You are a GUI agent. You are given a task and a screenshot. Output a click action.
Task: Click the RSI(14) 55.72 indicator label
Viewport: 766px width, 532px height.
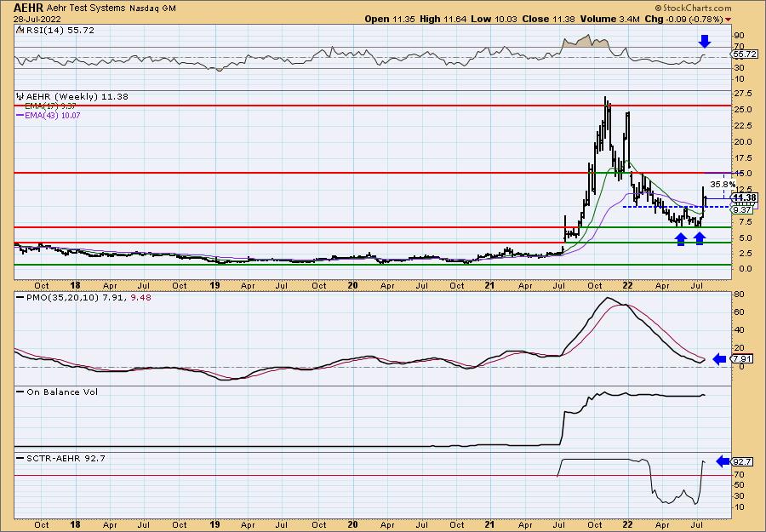[60, 31]
